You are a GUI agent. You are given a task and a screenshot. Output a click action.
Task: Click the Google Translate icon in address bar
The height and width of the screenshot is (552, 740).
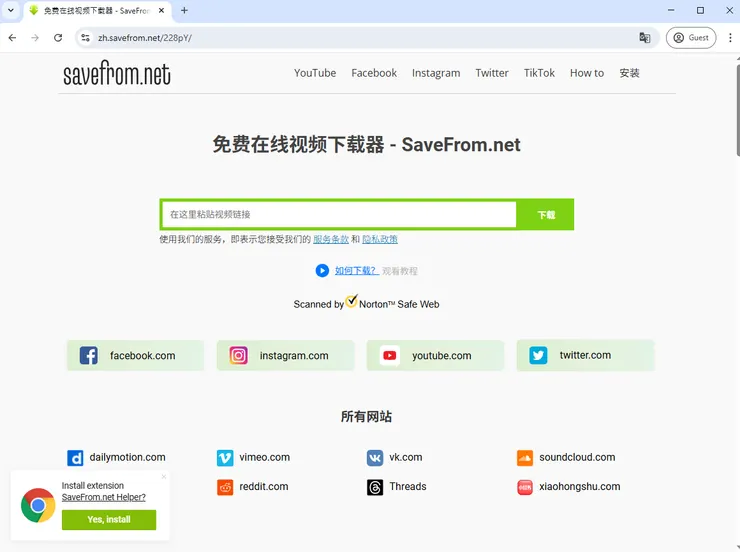tap(644, 38)
